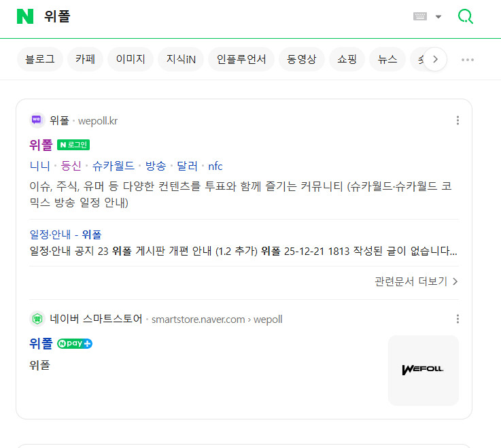Open three-dot menu for Smartstore result
The width and height of the screenshot is (501, 448).
[457, 319]
